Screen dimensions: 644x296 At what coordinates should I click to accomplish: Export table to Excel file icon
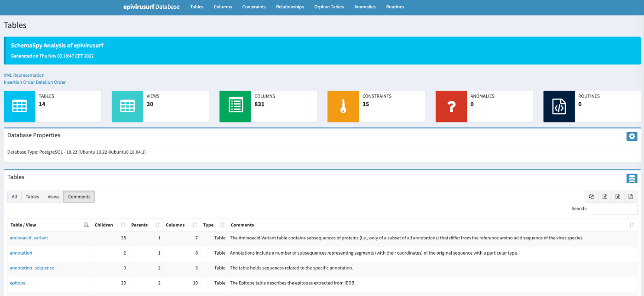605,197
